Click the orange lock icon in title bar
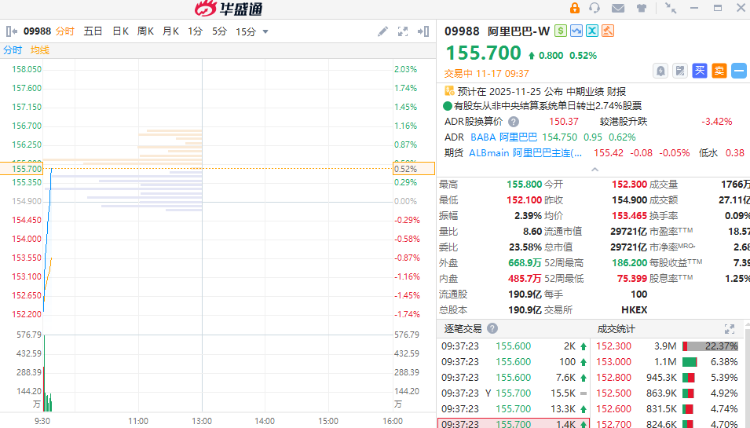Viewport: 750px width, 428px height. 574,9
